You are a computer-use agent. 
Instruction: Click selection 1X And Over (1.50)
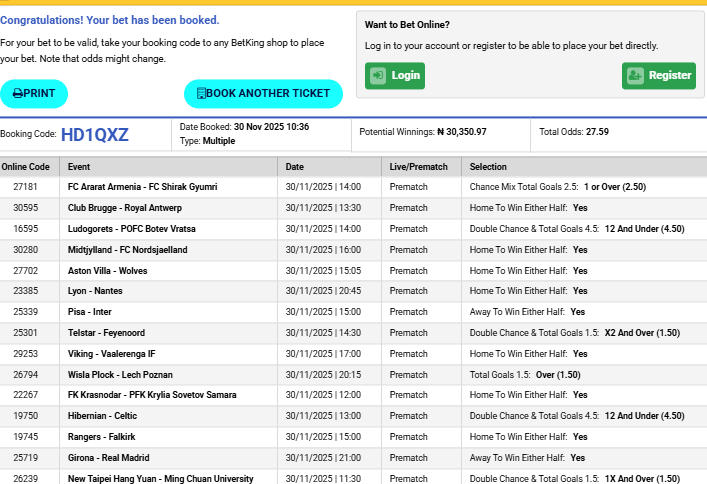[x=642, y=479]
